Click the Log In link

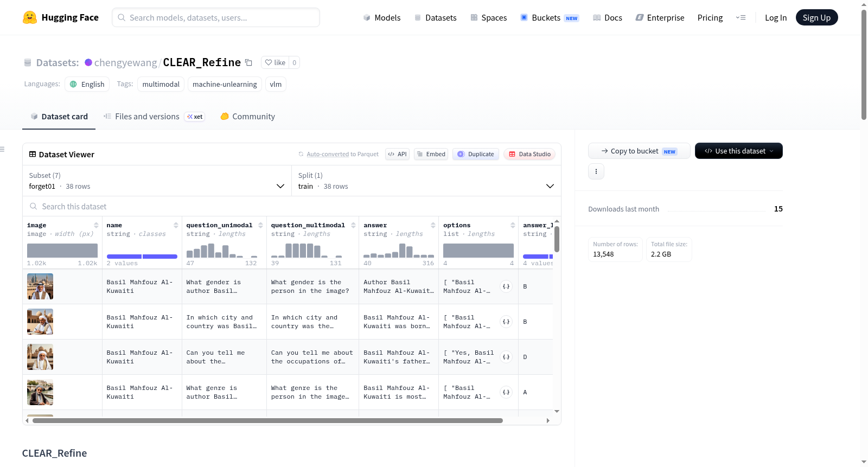tap(776, 17)
